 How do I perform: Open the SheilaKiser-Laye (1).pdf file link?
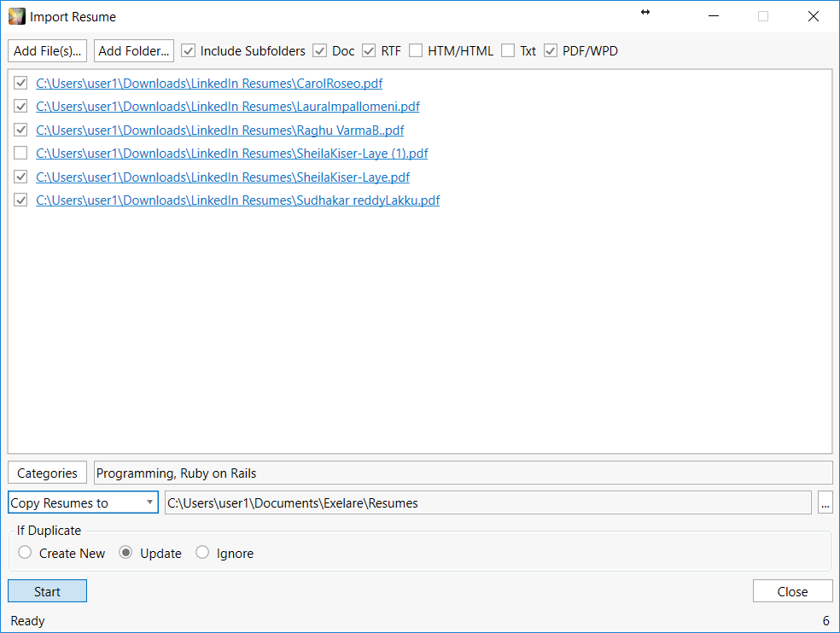pos(232,154)
